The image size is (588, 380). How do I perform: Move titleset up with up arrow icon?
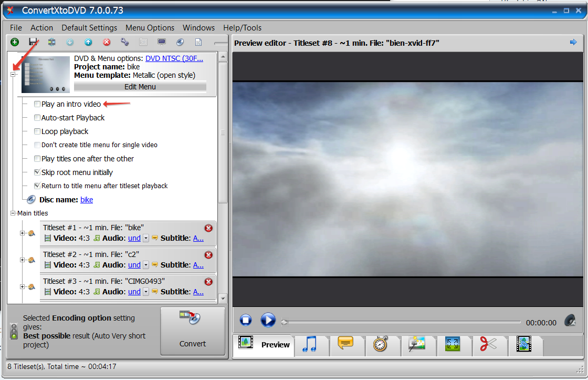[x=88, y=42]
